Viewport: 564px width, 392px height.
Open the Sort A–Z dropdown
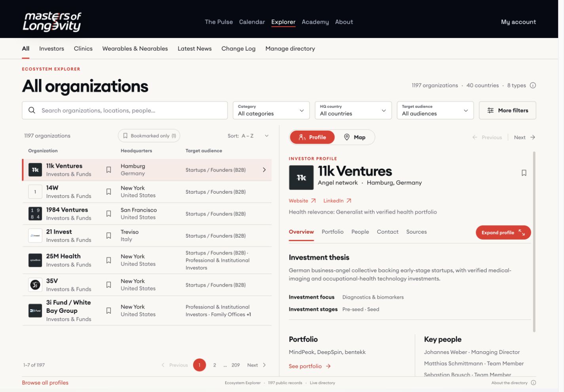(x=248, y=136)
